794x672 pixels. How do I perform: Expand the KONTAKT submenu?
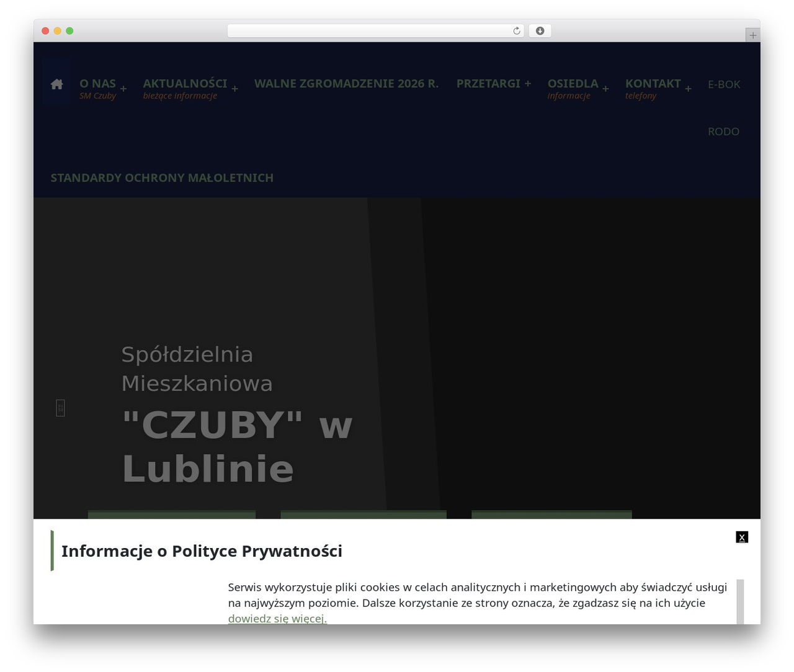(688, 89)
